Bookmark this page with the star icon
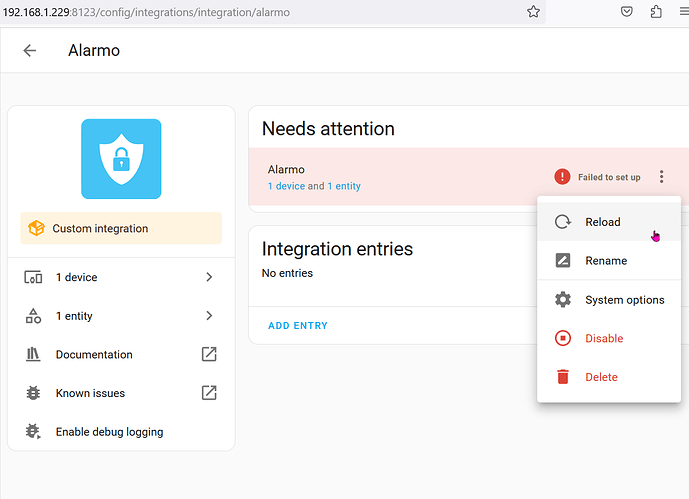 click(x=534, y=12)
